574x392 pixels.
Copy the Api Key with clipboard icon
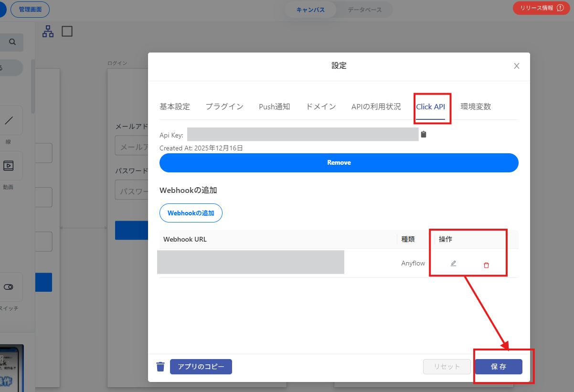pyautogui.click(x=423, y=135)
